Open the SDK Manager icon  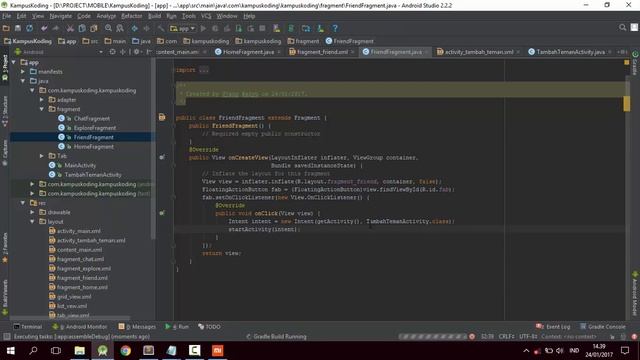click(x=320, y=28)
